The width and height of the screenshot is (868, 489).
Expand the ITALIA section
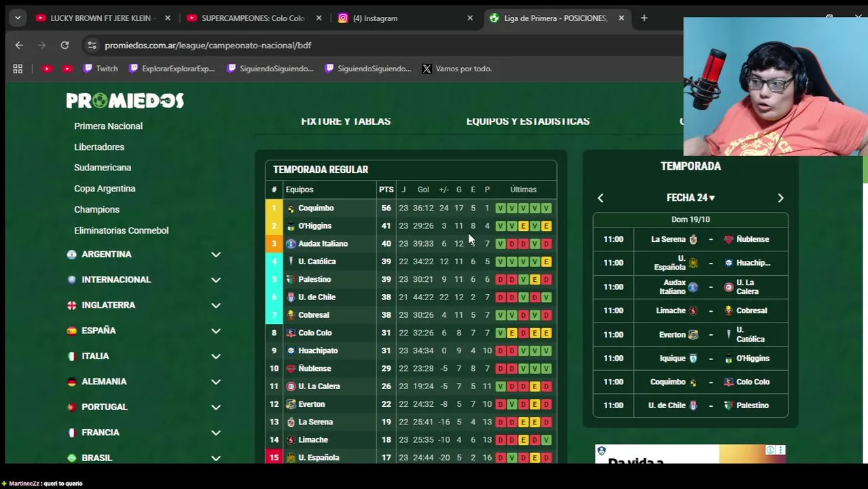216,356
